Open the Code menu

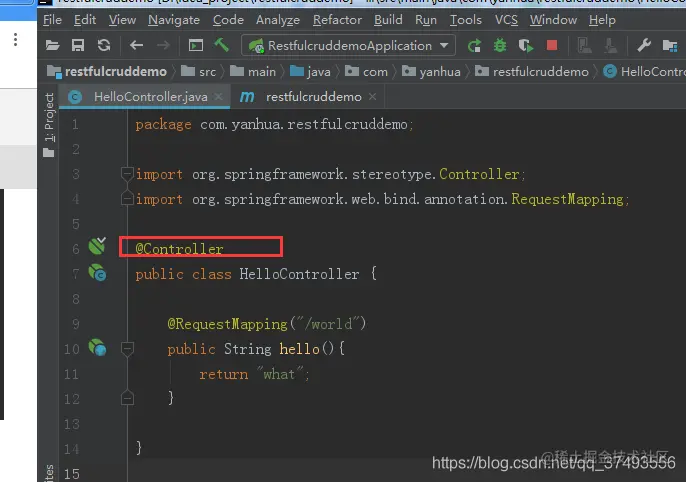click(x=228, y=20)
